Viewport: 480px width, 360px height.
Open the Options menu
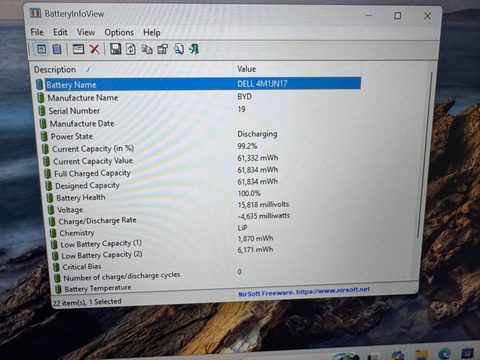point(119,32)
